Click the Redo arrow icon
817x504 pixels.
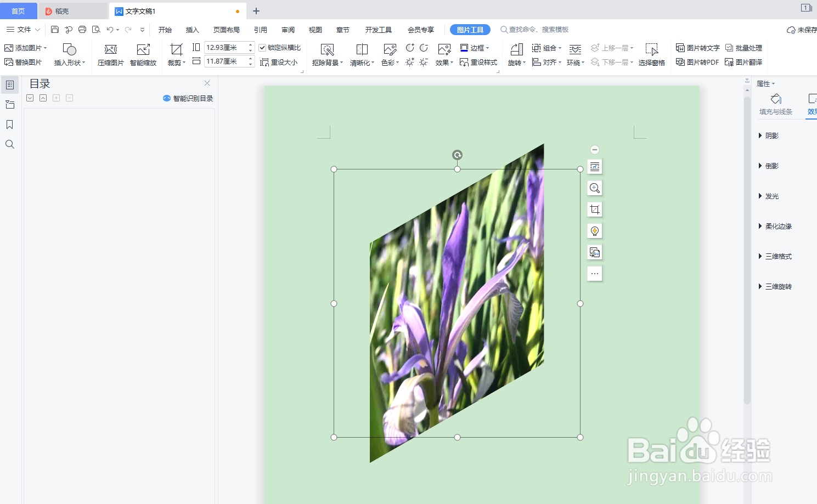pyautogui.click(x=128, y=30)
